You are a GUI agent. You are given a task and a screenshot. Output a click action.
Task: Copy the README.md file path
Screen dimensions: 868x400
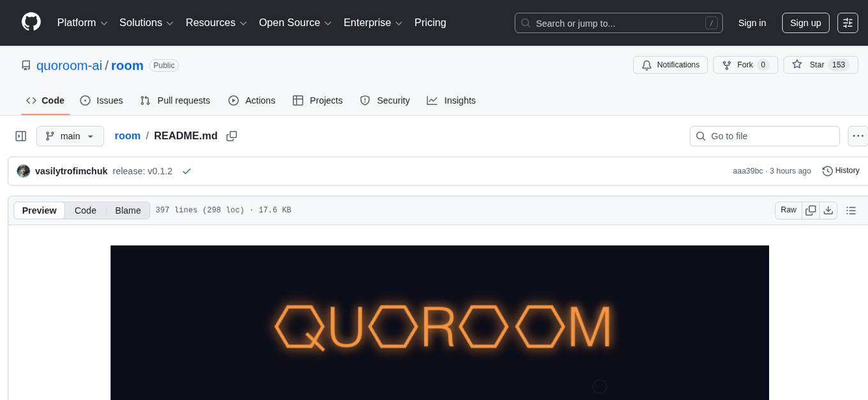click(x=232, y=135)
